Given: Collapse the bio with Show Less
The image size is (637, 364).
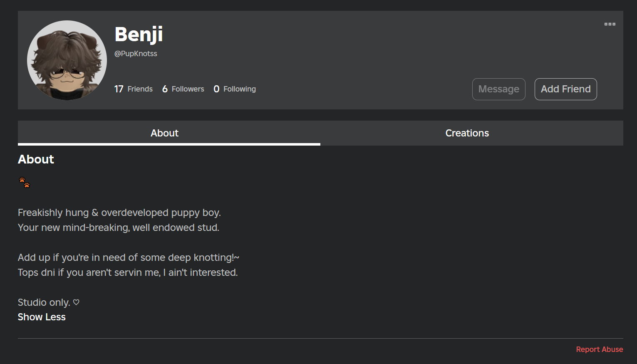Looking at the screenshot, I should click(42, 317).
